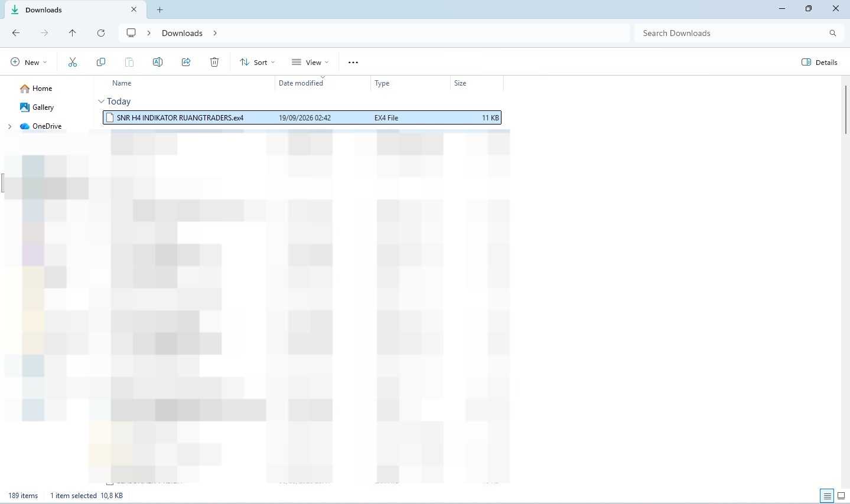
Task: Switch to details list view icon
Action: (827, 496)
